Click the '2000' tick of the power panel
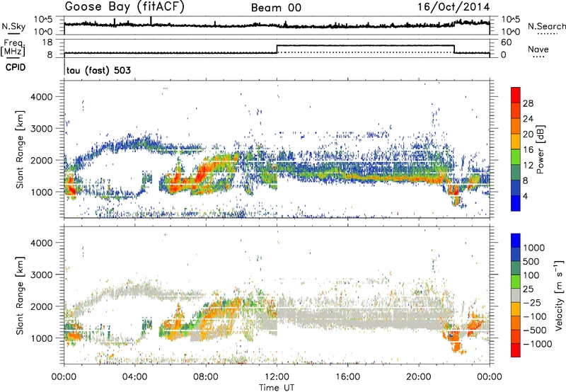This screenshot has height=392, width=566. coord(41,160)
